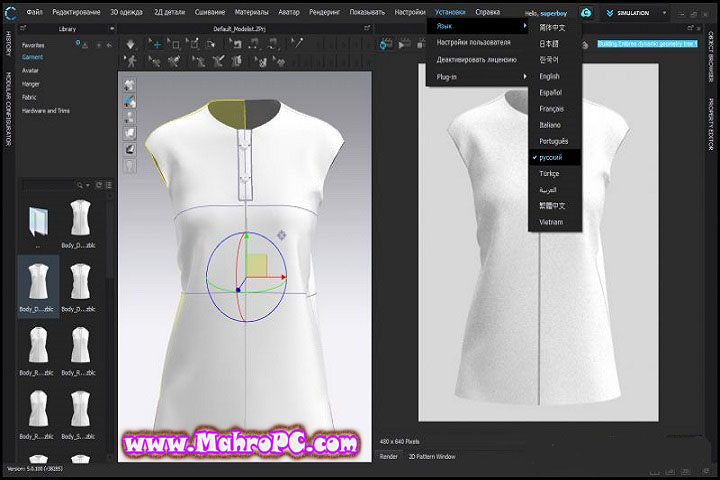Activate the Simulate down-arrow tool
Screen dimensions: 720x480
pyautogui.click(x=130, y=44)
